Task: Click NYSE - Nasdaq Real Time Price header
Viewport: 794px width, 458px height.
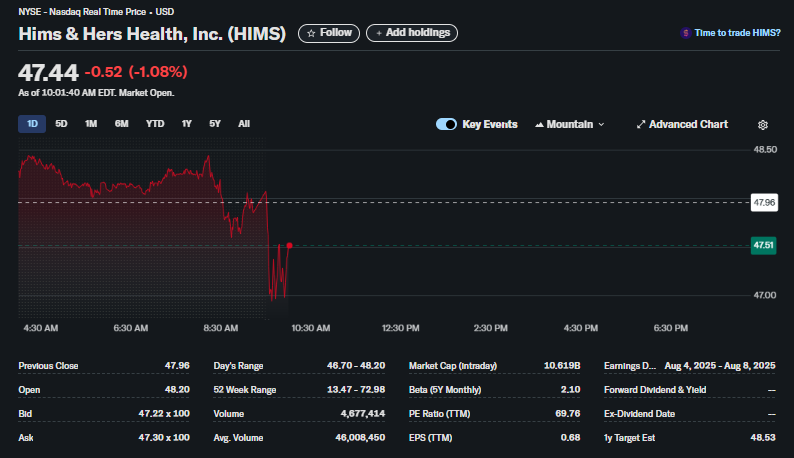Action: [96, 12]
